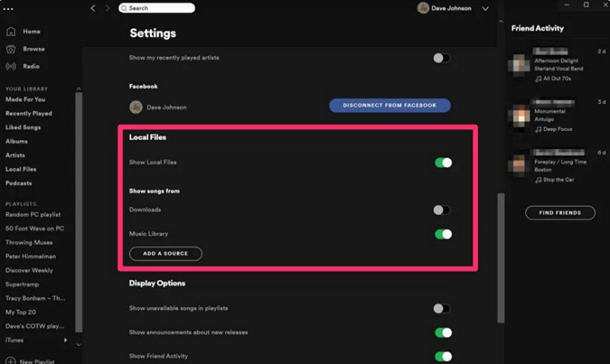Click the New Playlist plus icon

tap(11, 360)
